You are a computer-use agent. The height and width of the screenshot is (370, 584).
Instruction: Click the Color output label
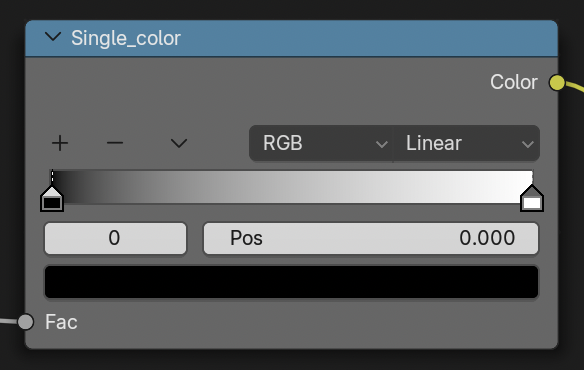514,82
